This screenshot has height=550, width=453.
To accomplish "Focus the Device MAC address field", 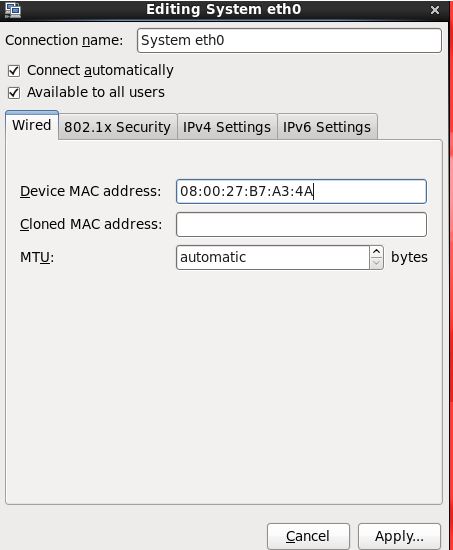I will pos(301,192).
